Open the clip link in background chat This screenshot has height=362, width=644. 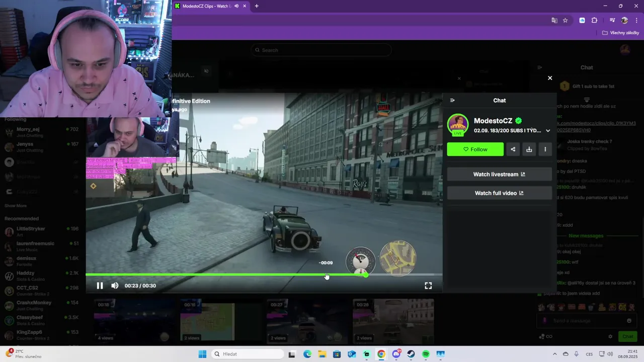pos(596,127)
